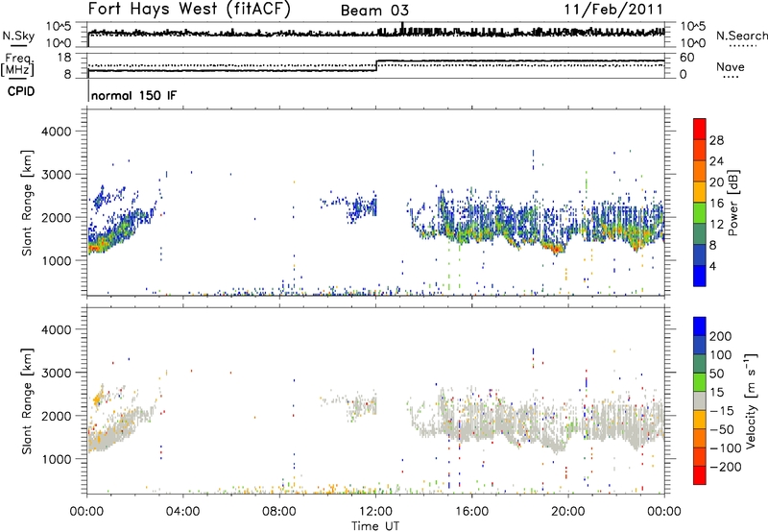Click the '16:00' time tick label

coord(471,512)
